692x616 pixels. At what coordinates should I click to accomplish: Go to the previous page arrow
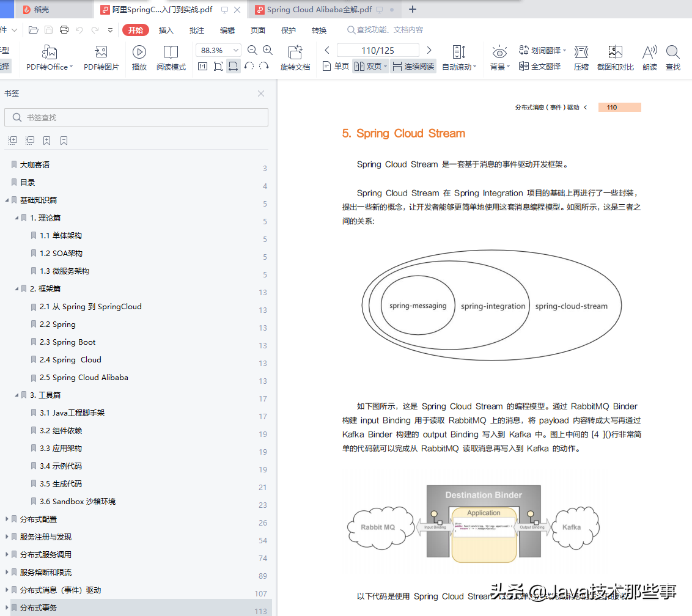tap(327, 50)
